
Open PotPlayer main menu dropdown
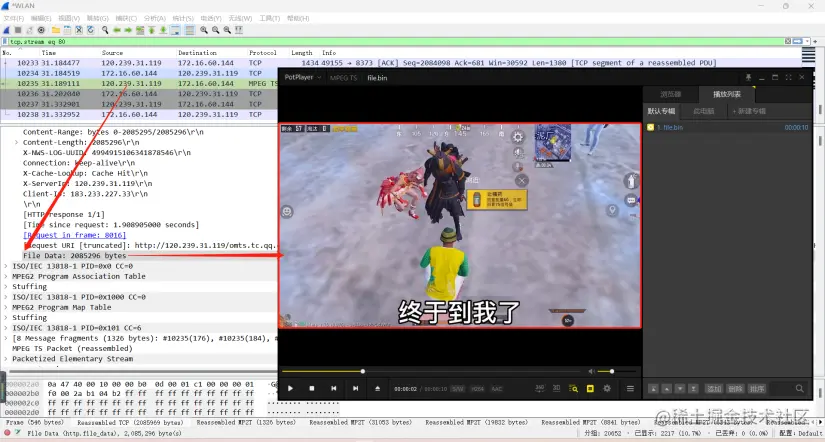click(x=303, y=77)
